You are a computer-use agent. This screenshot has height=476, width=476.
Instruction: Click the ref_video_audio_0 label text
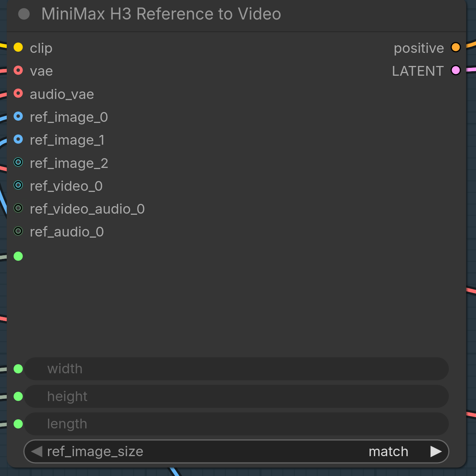tap(87, 209)
